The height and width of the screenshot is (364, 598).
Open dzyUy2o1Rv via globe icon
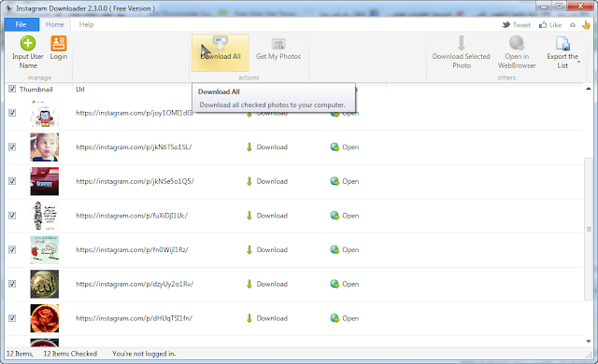coord(335,284)
